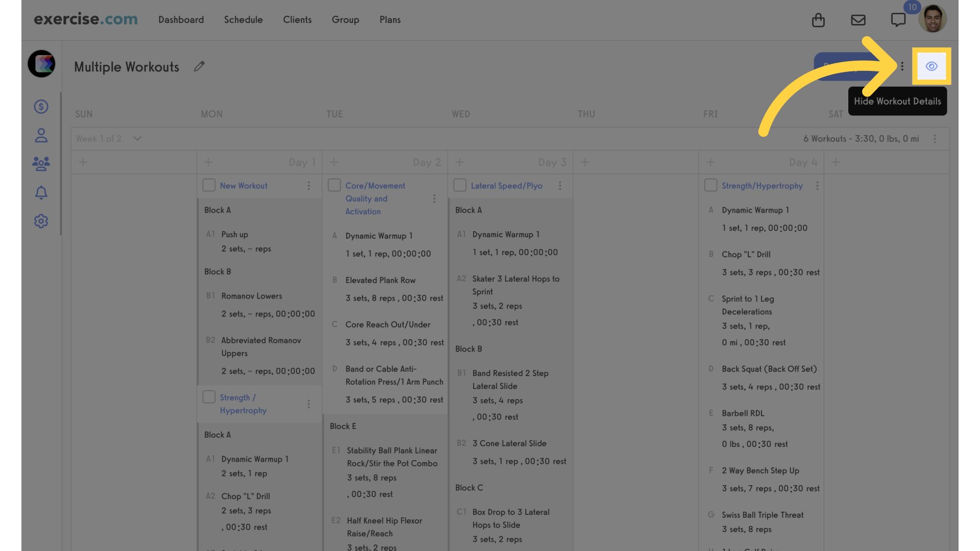Click the Clients navigation link
Screen dimensions: 980x551
[297, 19]
